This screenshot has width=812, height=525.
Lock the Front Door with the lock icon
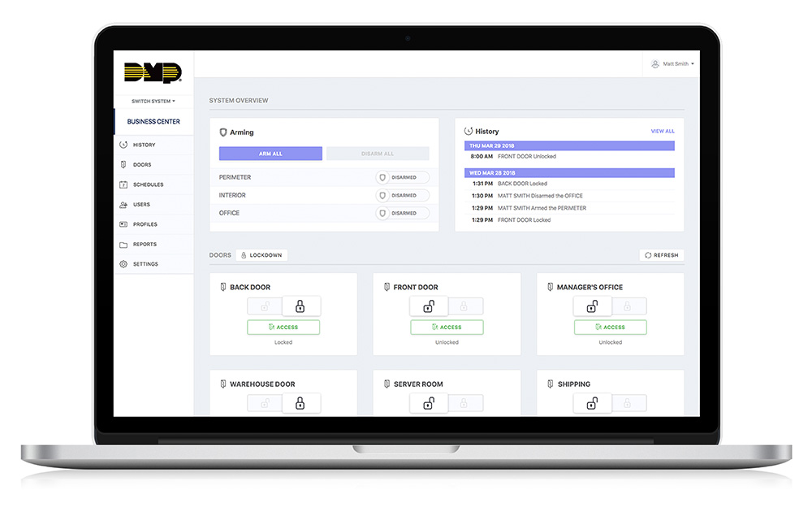coord(464,306)
